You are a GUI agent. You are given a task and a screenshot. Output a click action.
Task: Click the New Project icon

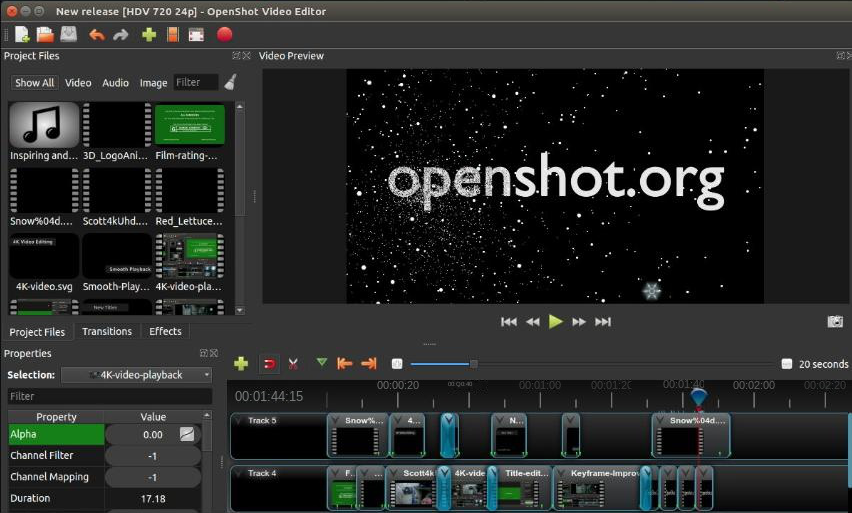click(22, 35)
